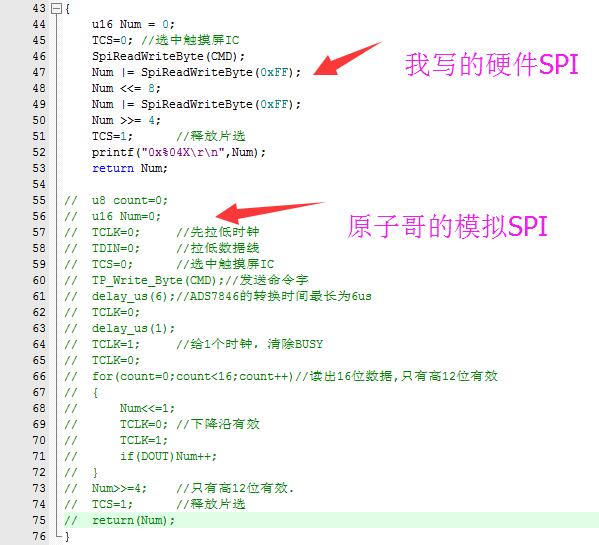Screen dimensions: 599x545
Task: Click commented 'u8 count=0;' on line 55
Action: tap(130, 201)
